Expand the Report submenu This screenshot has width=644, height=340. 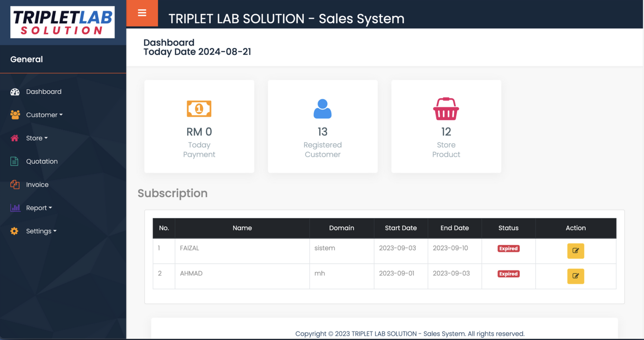[38, 208]
